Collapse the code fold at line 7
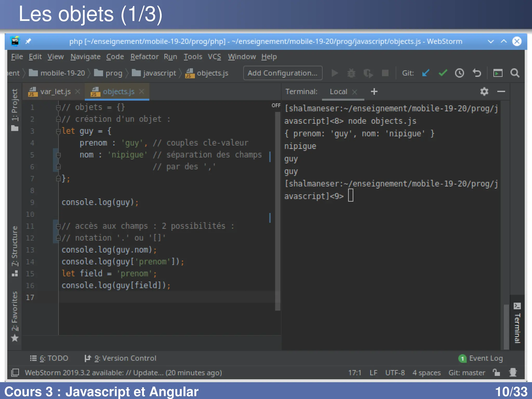532x399 pixels. pyautogui.click(x=58, y=179)
